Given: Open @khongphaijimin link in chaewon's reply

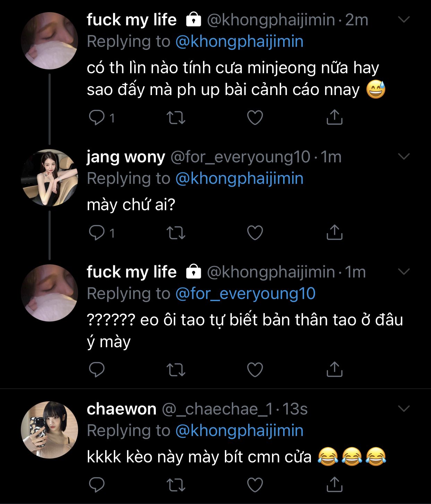Looking at the screenshot, I should pos(239,430).
